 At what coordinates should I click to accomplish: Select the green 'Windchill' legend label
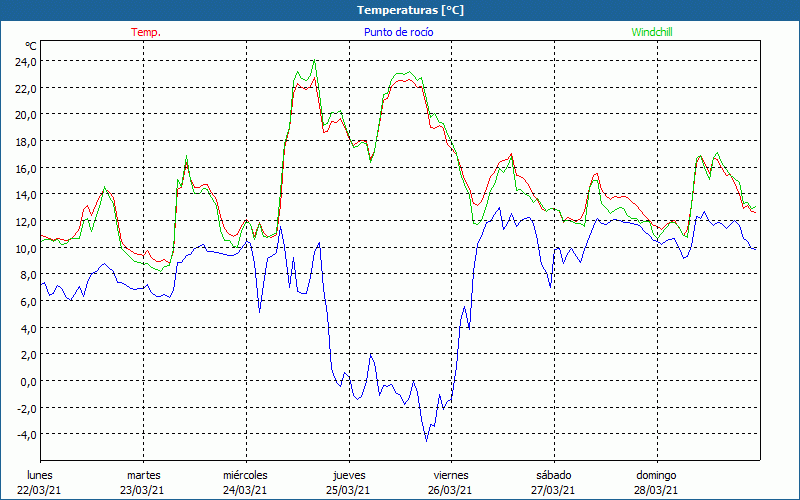(x=652, y=32)
